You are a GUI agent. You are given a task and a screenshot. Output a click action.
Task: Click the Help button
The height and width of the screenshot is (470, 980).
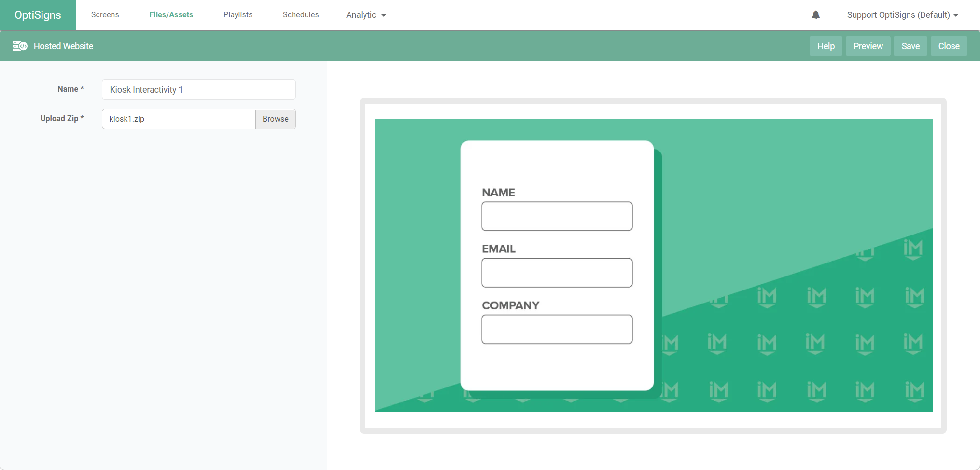click(826, 46)
